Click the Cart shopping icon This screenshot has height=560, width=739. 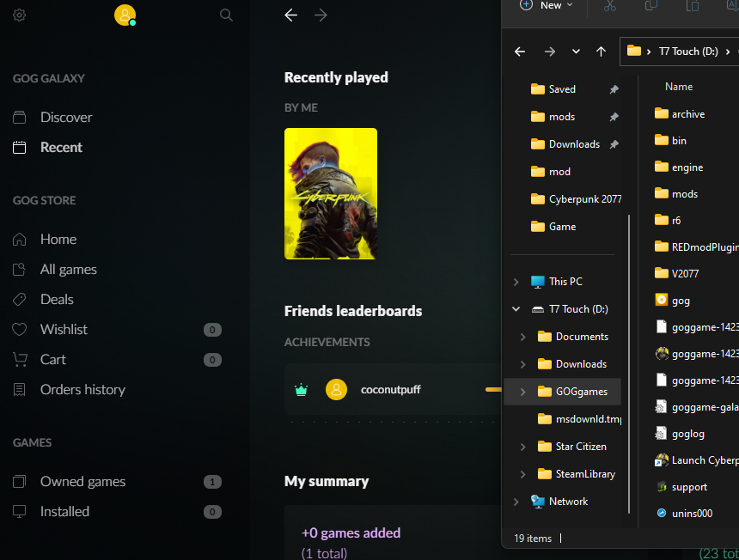[19, 360]
